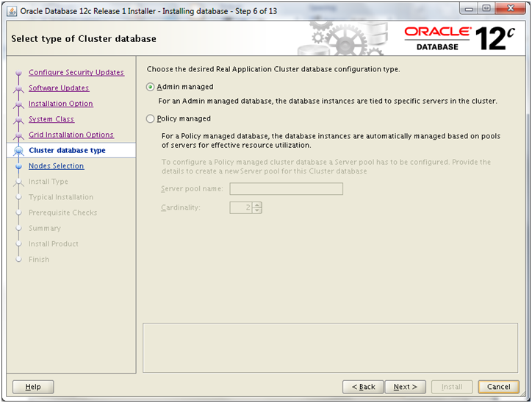Image resolution: width=532 pixels, height=403 pixels.
Task: Click the Install Product step text
Action: (x=53, y=244)
